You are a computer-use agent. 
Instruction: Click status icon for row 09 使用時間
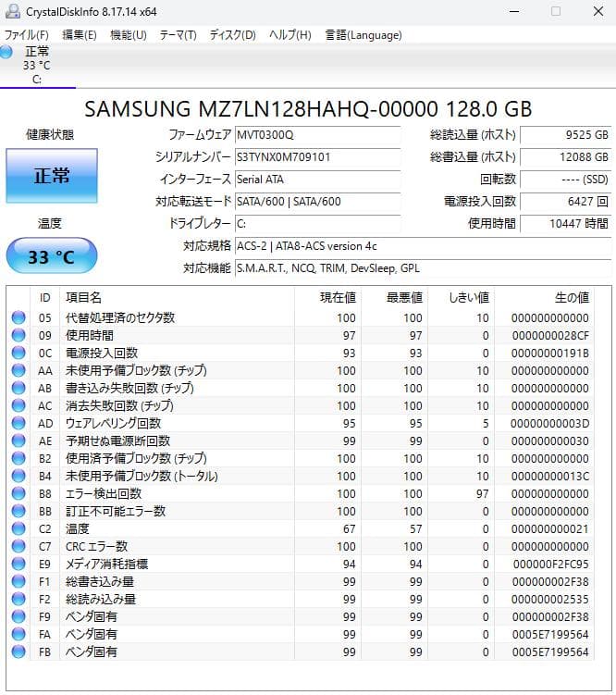pyautogui.click(x=18, y=335)
